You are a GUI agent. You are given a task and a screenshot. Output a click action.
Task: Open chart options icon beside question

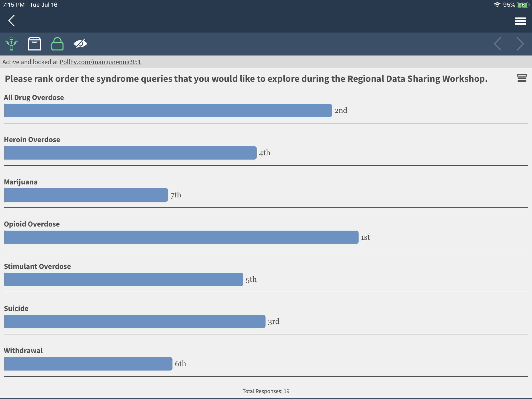[x=522, y=78]
